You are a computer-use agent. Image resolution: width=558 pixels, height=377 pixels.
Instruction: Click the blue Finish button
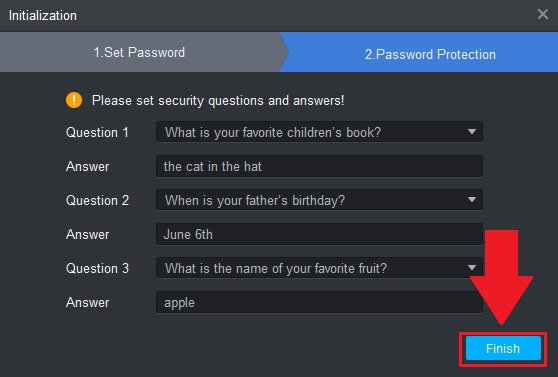(503, 348)
